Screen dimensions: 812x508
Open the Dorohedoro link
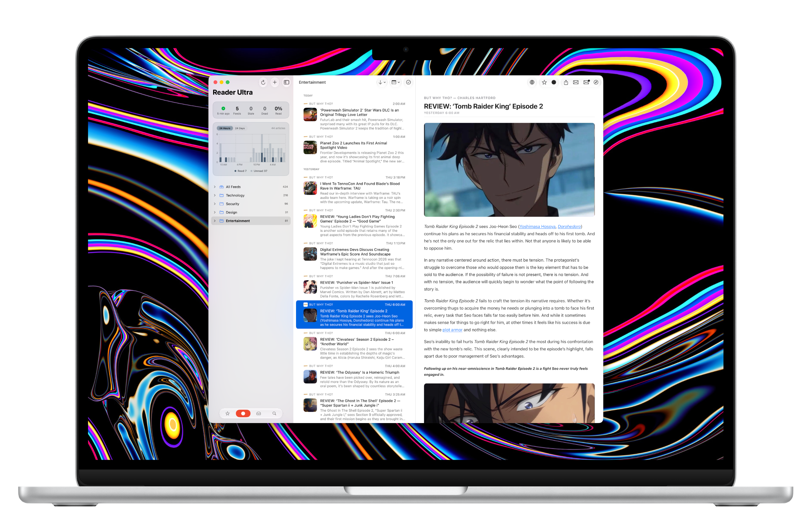[x=569, y=226]
